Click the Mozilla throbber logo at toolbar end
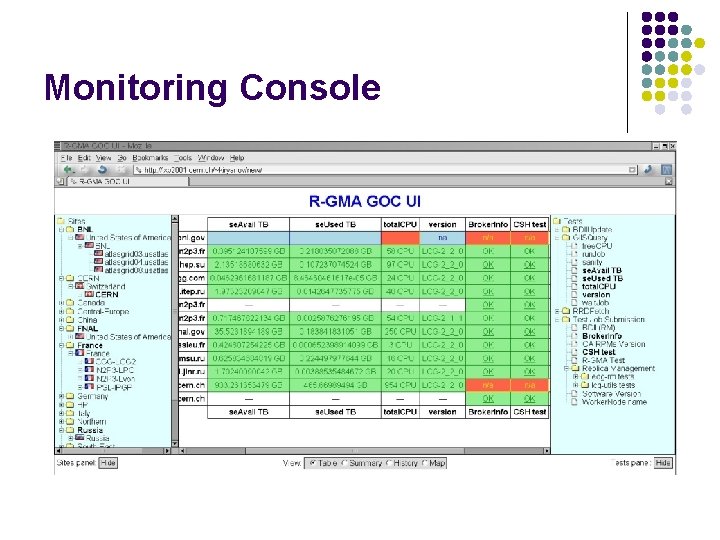The image size is (720, 540). pos(666,169)
